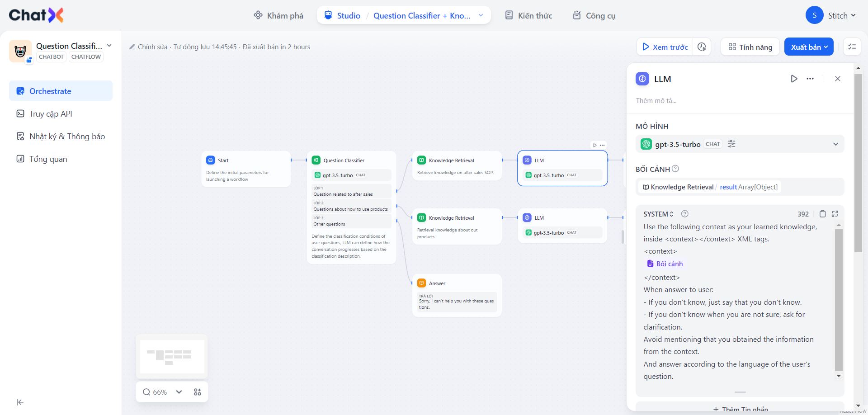Open the run history clock icon
Image resolution: width=868 pixels, height=415 pixels.
click(x=702, y=47)
